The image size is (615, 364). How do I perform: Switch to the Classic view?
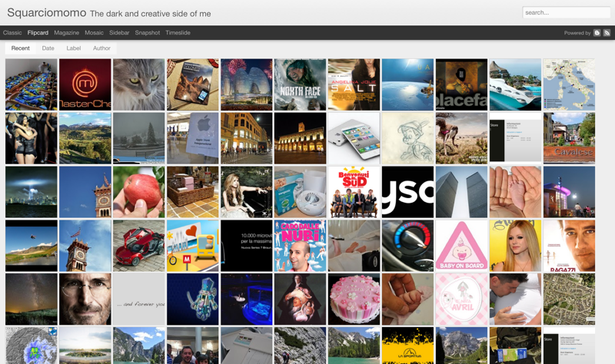(x=12, y=33)
